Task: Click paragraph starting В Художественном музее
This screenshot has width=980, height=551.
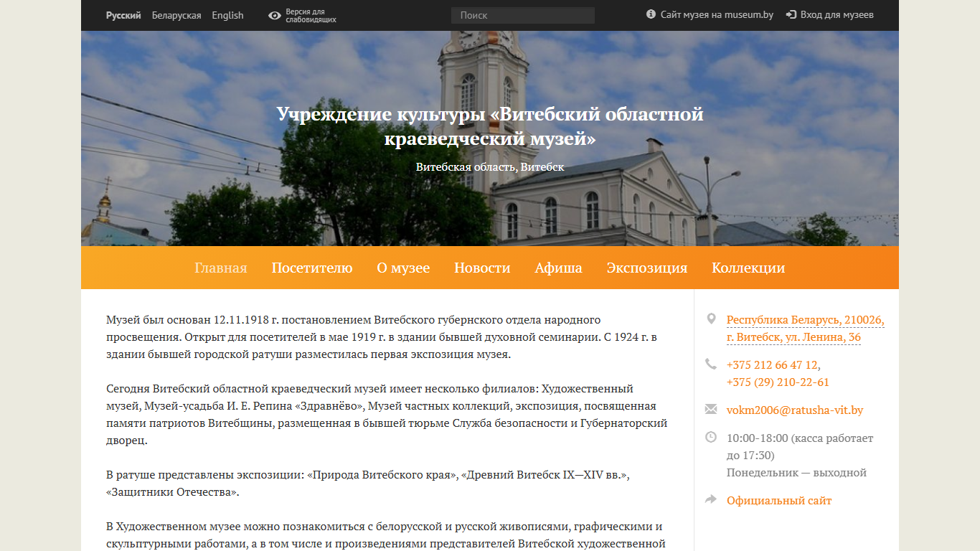Action: point(386,535)
